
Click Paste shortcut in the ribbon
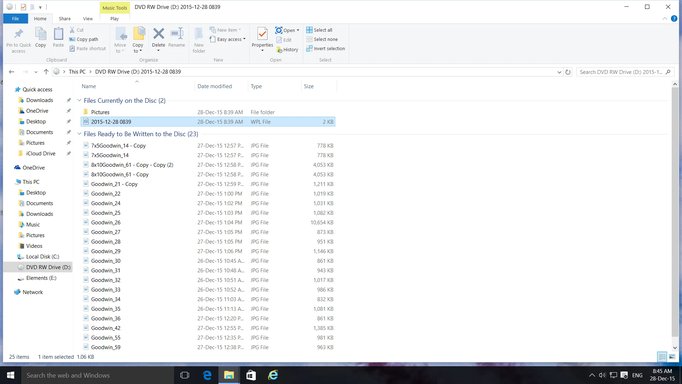87,48
